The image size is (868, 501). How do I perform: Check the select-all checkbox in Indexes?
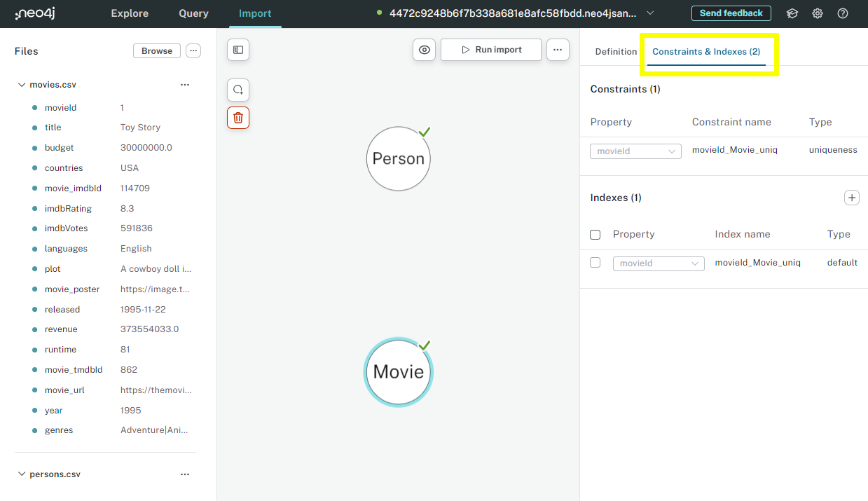595,234
